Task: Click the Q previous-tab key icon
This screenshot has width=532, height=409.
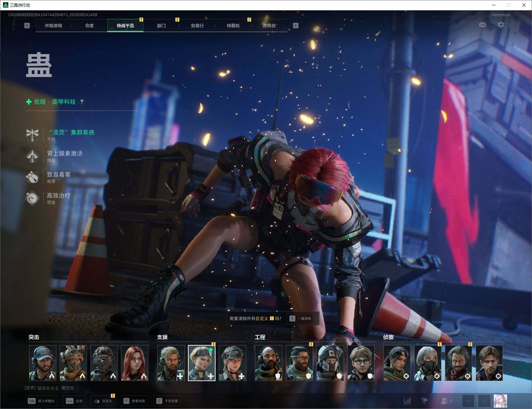Action: (x=27, y=26)
